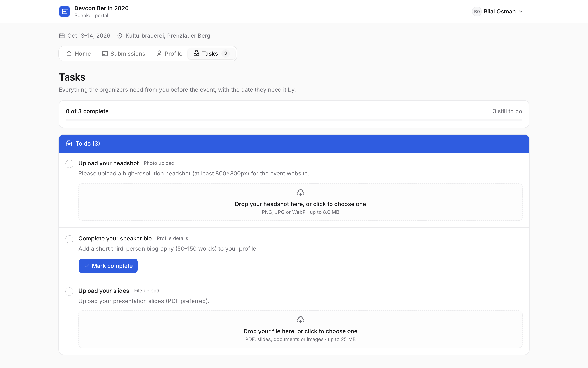Click the briefcase icon in the To do header
The image size is (588, 368).
click(69, 143)
